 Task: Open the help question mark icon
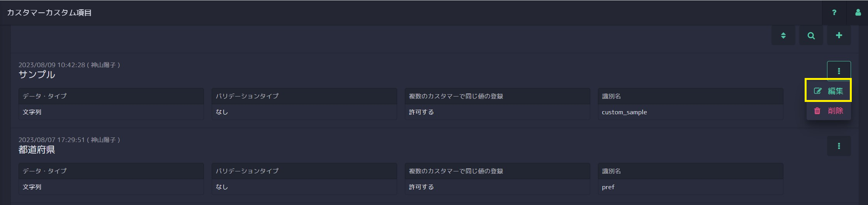tap(834, 13)
